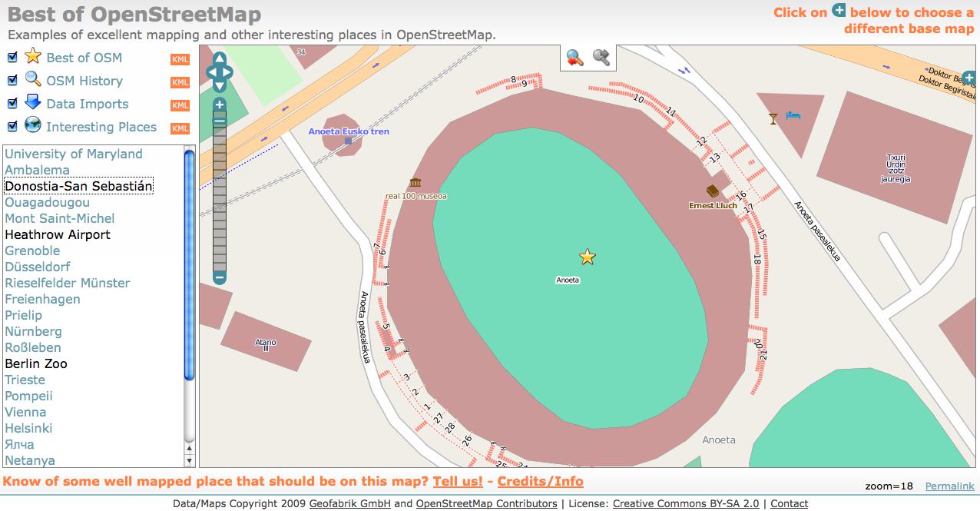Download KML for Data Imports
The height and width of the screenshot is (511, 980).
(180, 105)
